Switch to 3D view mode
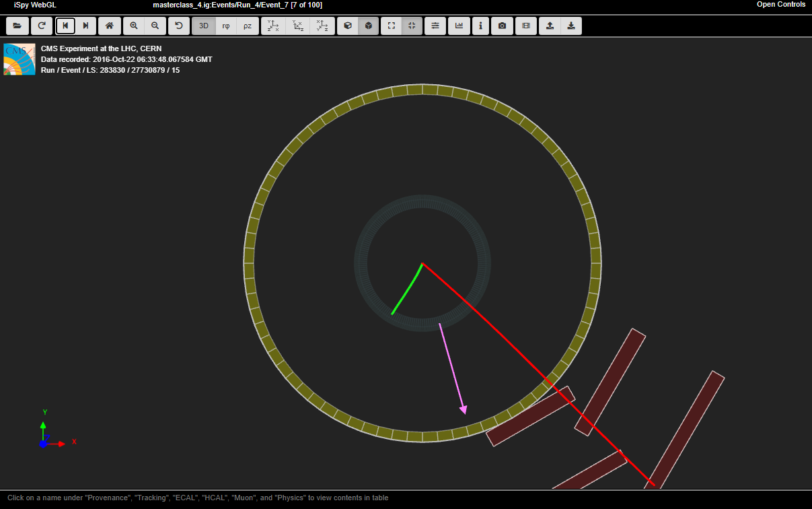 pos(204,26)
